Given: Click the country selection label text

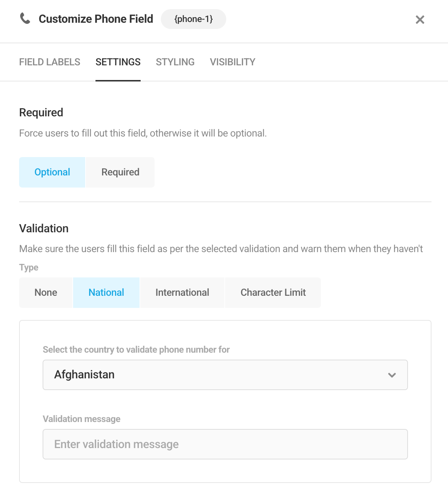Looking at the screenshot, I should coord(136,349).
